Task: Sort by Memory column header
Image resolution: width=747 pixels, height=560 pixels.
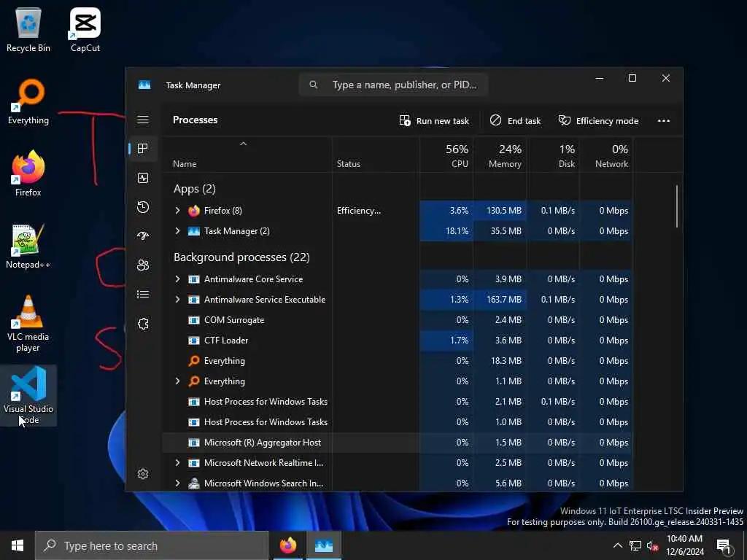Action: [x=500, y=155]
